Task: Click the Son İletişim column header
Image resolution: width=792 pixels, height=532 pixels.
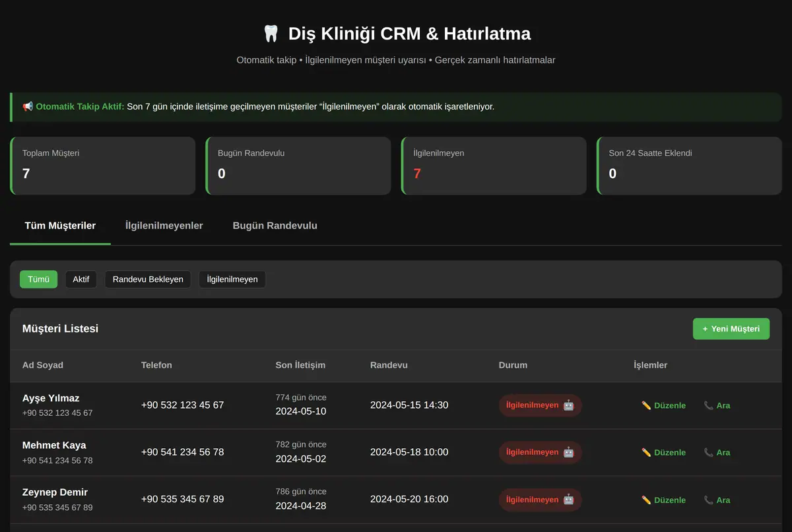Action: point(300,365)
